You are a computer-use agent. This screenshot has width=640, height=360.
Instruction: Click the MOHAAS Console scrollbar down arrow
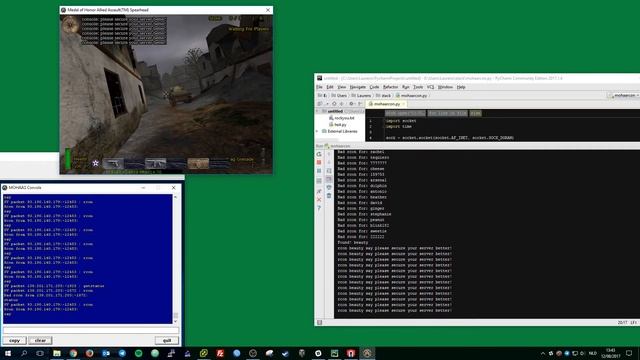[x=176, y=322]
